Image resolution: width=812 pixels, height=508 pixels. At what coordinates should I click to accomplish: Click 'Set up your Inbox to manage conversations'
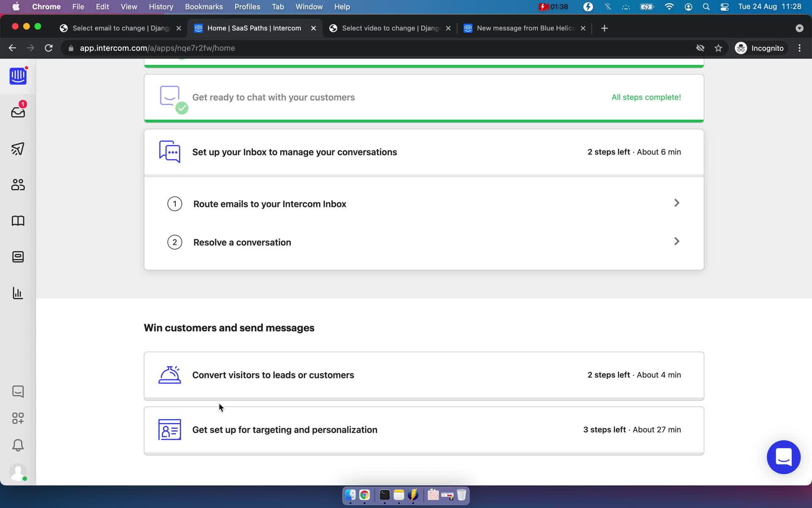coord(295,152)
